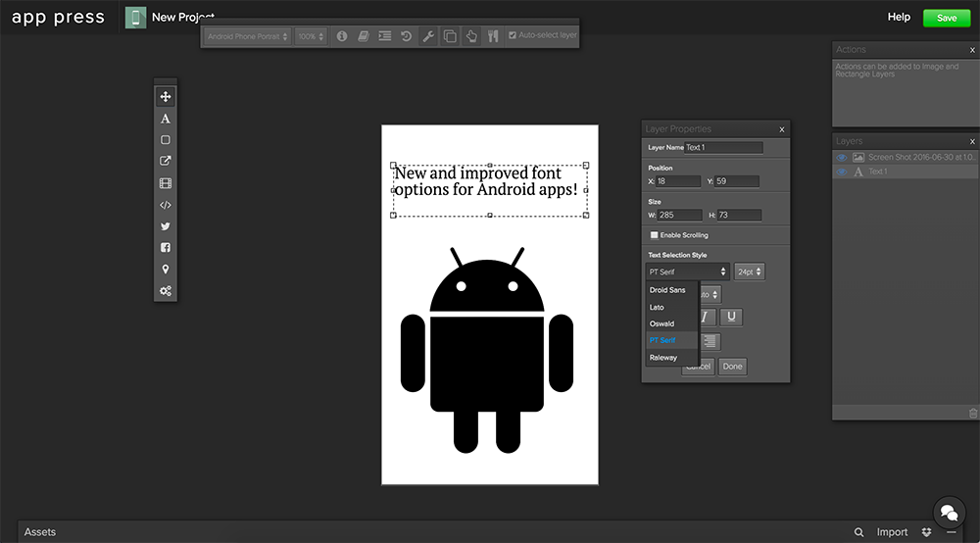Choose Raleway from font list
Image resolution: width=980 pixels, height=543 pixels.
tap(672, 358)
